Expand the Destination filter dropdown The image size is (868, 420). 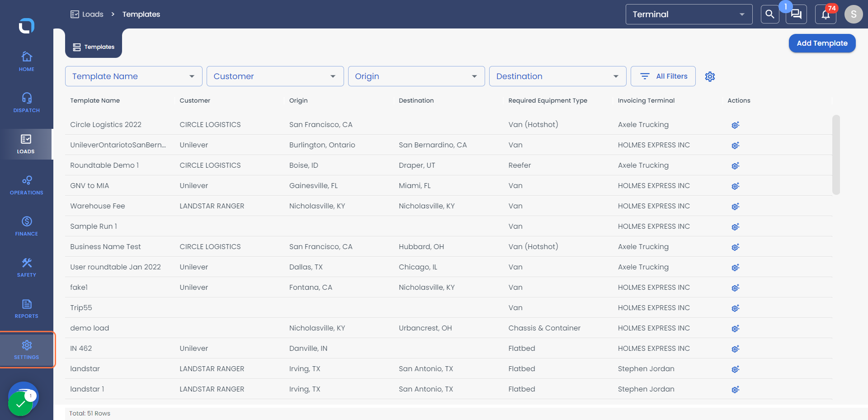point(557,76)
